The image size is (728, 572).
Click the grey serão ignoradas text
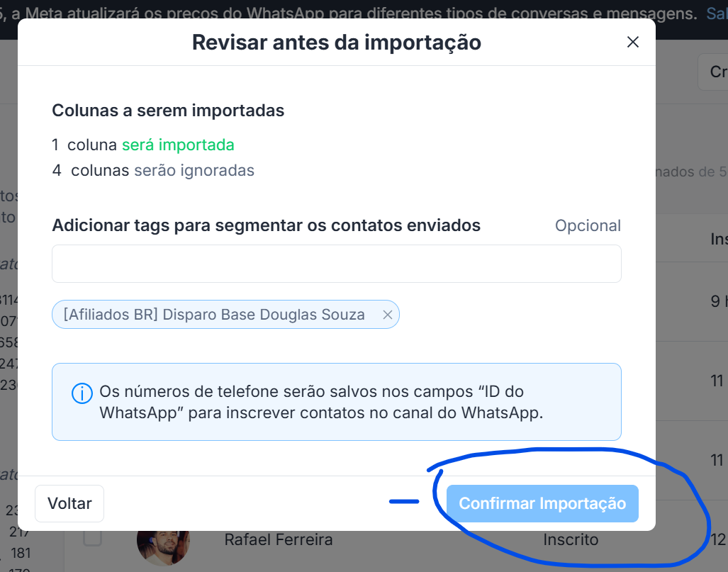[x=194, y=170]
